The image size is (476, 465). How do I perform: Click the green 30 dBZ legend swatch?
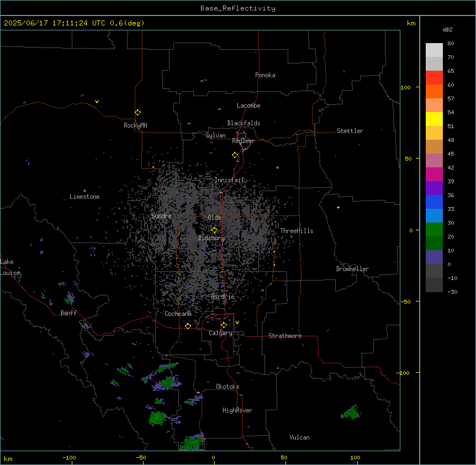point(434,229)
